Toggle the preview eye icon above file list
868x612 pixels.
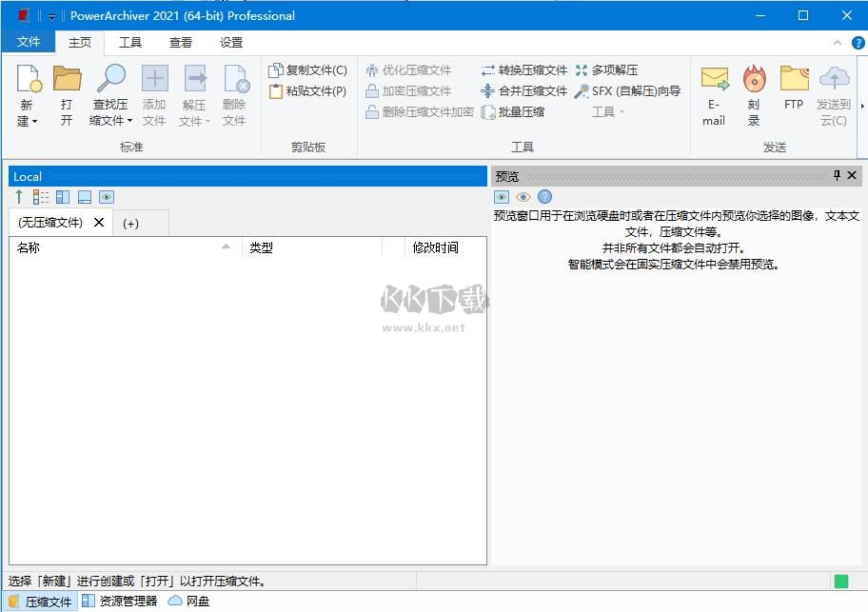coord(105,196)
